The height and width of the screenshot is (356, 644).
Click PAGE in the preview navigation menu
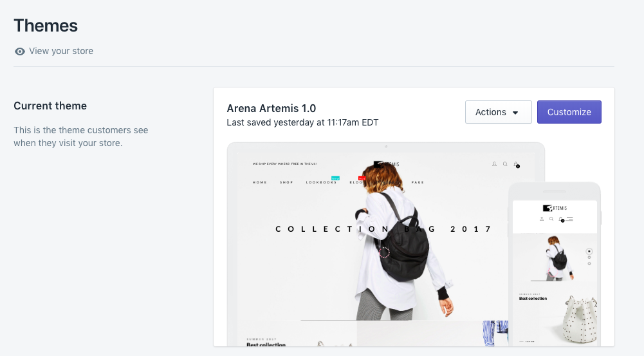coord(418,182)
